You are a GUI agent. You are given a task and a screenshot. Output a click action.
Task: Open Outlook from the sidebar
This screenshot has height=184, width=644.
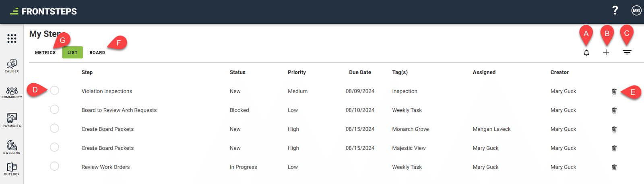12,169
